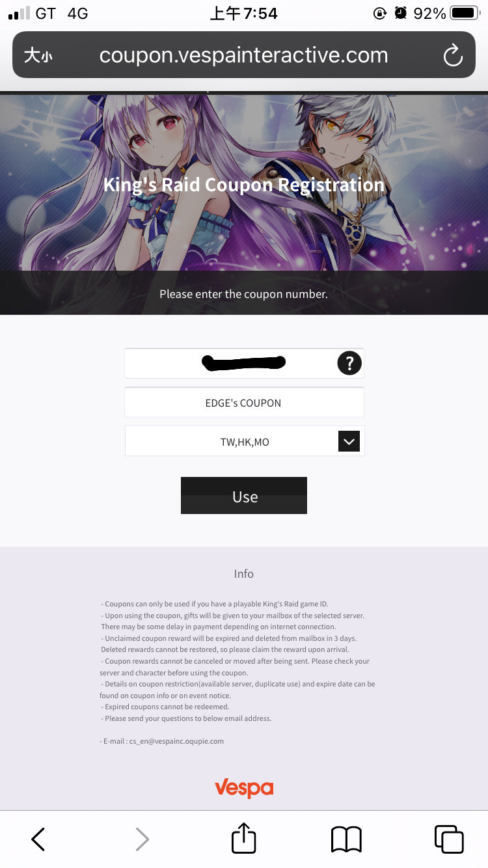Reload the page with refresh icon

(x=453, y=56)
